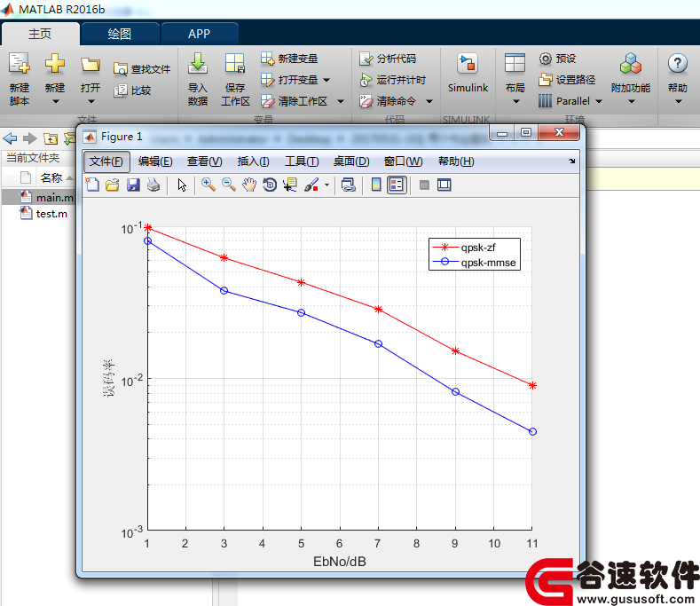Click the Hide Plot Tools icon

click(424, 185)
